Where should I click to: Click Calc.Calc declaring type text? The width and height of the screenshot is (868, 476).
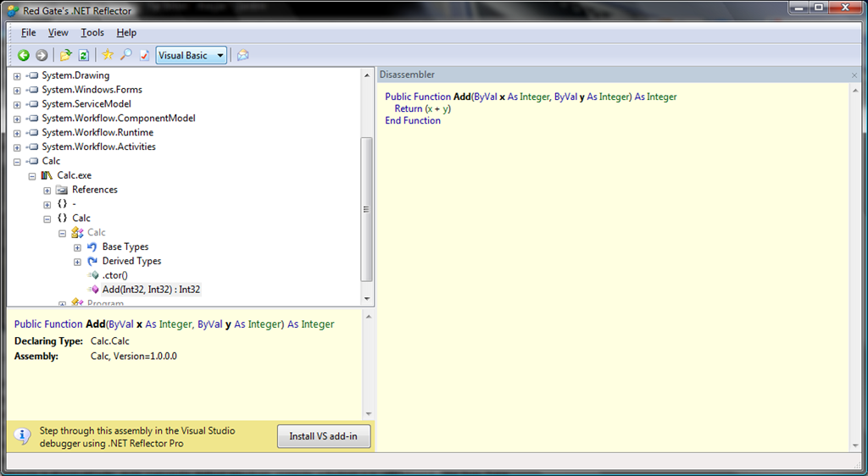pos(110,341)
